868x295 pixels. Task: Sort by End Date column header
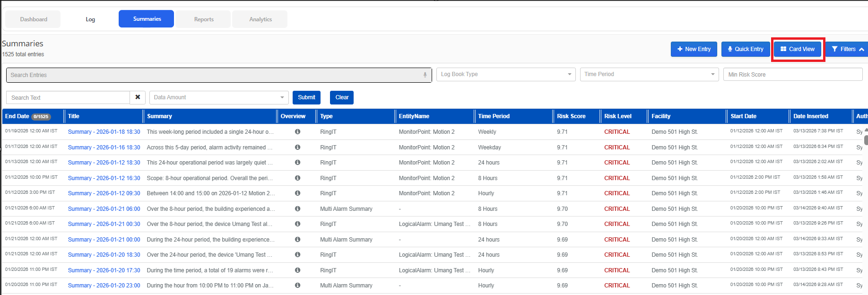point(17,116)
